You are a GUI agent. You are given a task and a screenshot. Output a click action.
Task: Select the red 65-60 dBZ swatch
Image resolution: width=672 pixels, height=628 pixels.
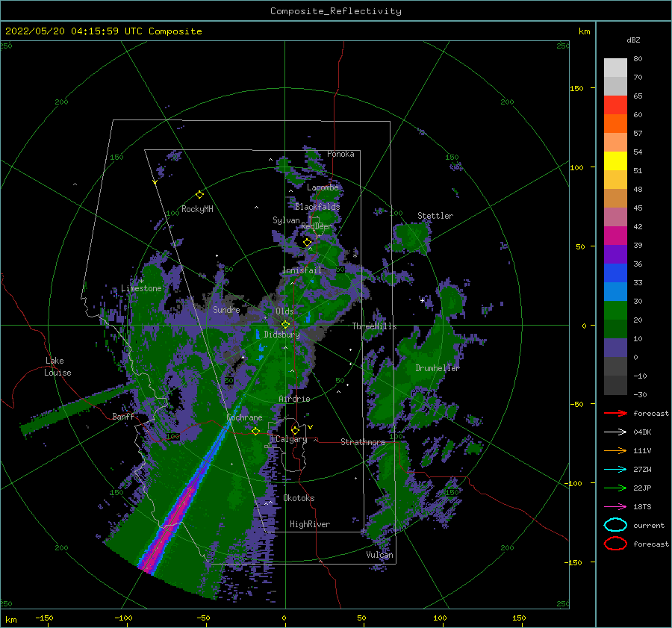(615, 105)
